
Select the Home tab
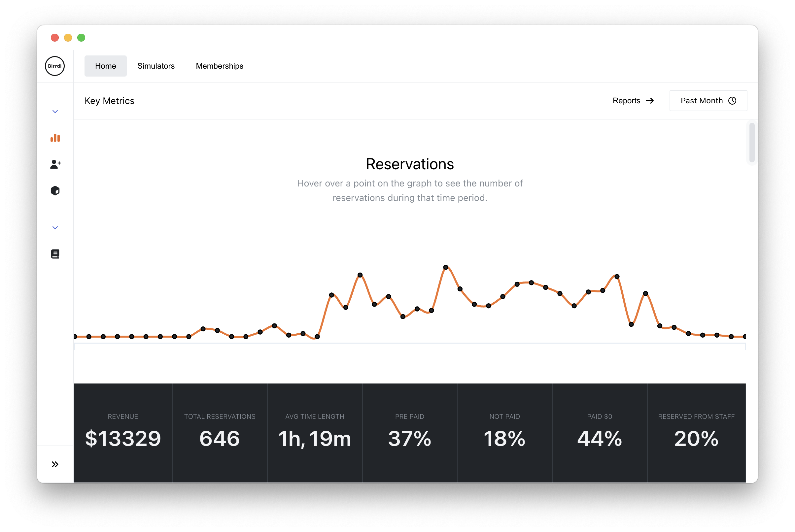click(106, 66)
